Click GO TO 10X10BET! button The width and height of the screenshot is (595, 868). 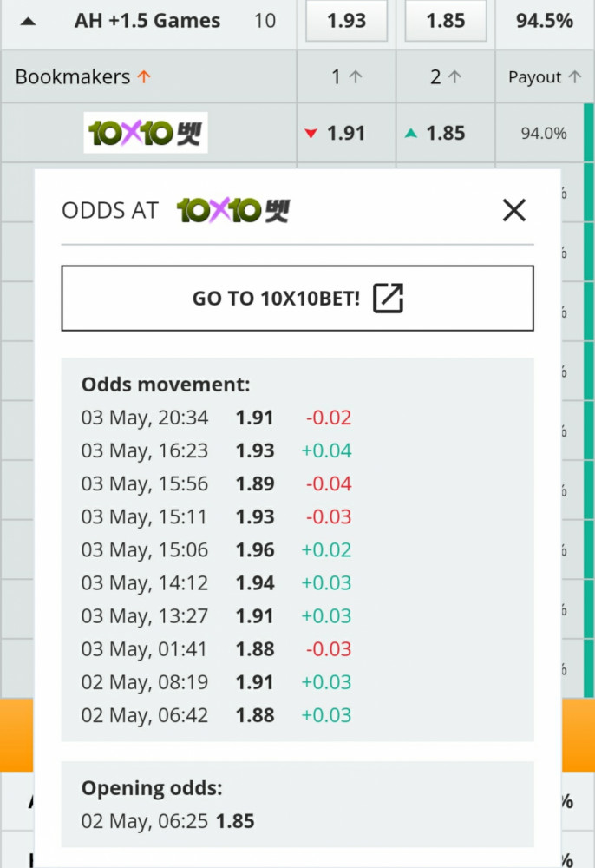tap(297, 298)
